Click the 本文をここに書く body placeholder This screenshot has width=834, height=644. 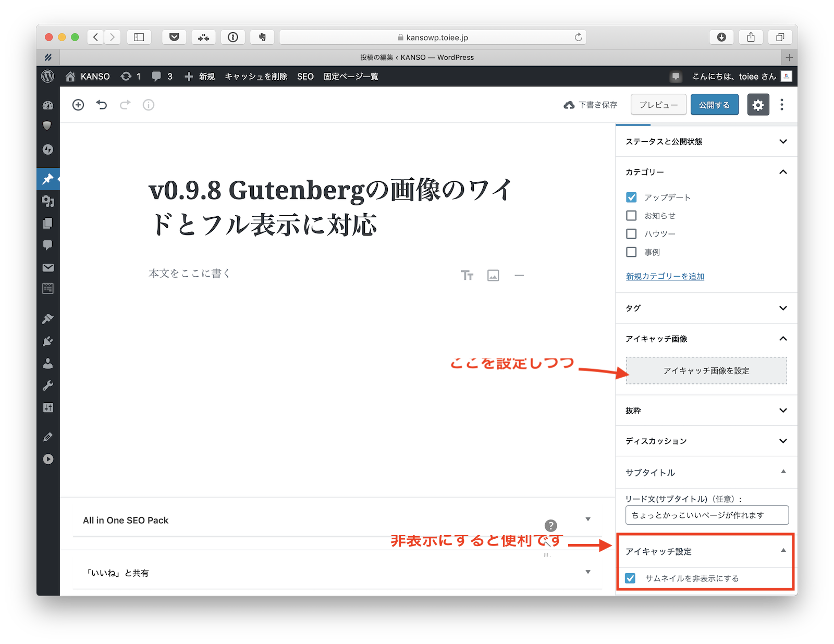190,274
